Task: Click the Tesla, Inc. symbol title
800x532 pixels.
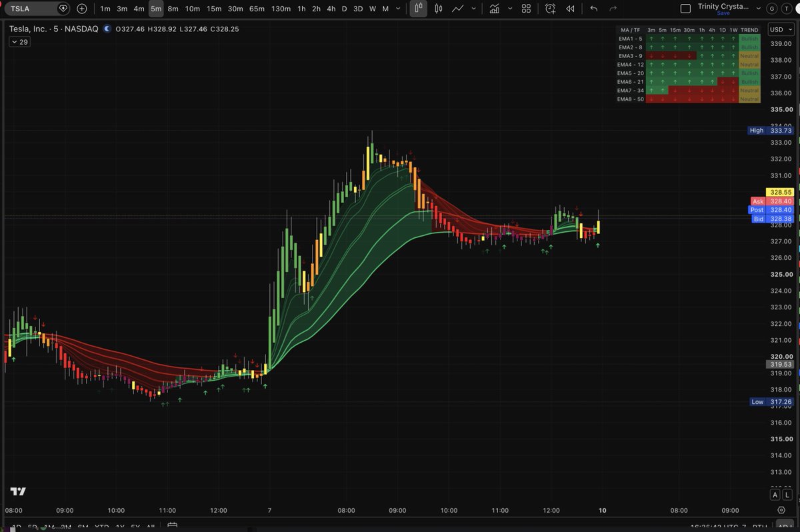Action: tap(29, 29)
